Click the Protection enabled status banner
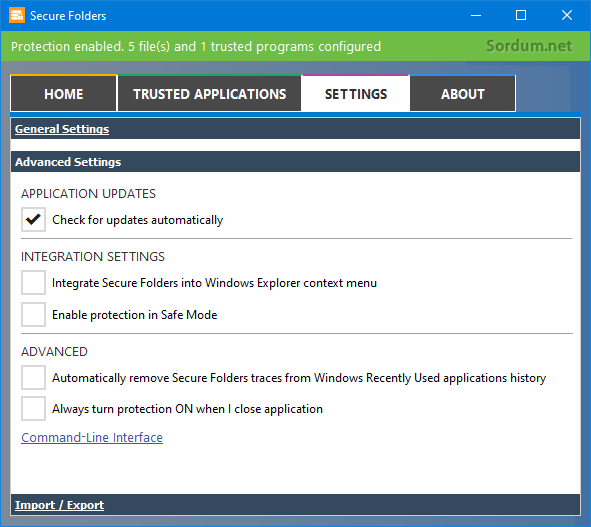The width and height of the screenshot is (591, 527). (296, 46)
